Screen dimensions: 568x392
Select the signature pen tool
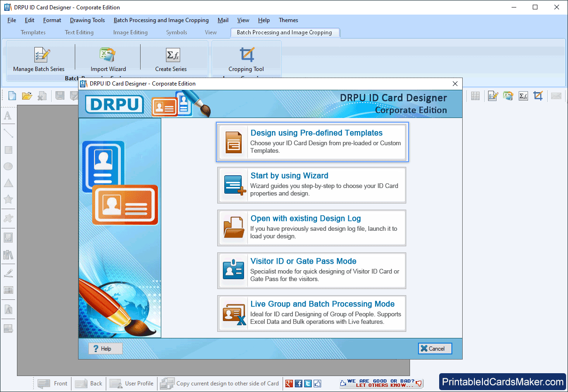pyautogui.click(x=8, y=273)
